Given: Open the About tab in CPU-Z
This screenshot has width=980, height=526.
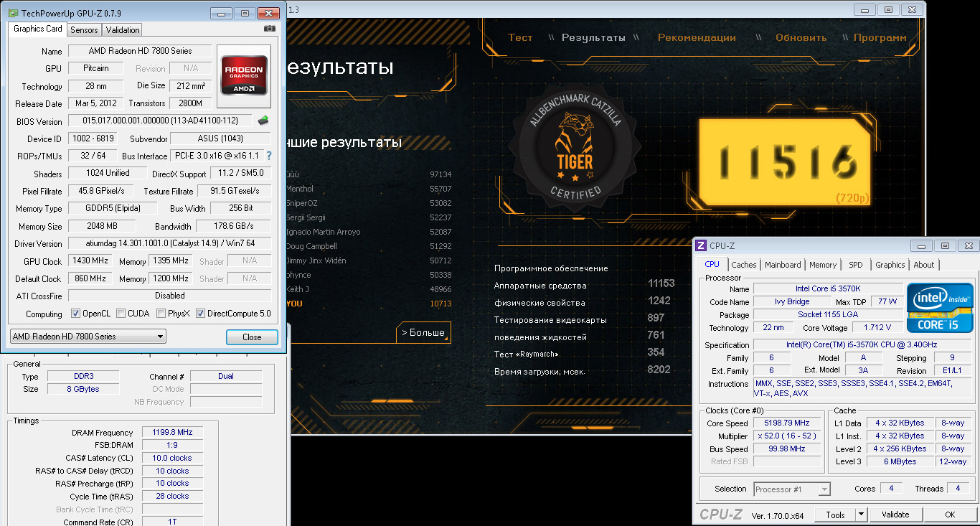Looking at the screenshot, I should point(924,265).
